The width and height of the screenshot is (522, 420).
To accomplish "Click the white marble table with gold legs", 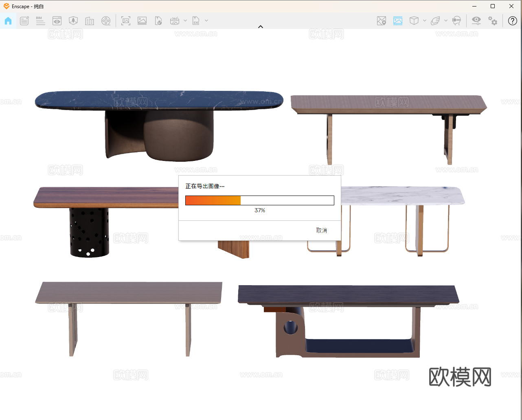I will click(x=403, y=221).
